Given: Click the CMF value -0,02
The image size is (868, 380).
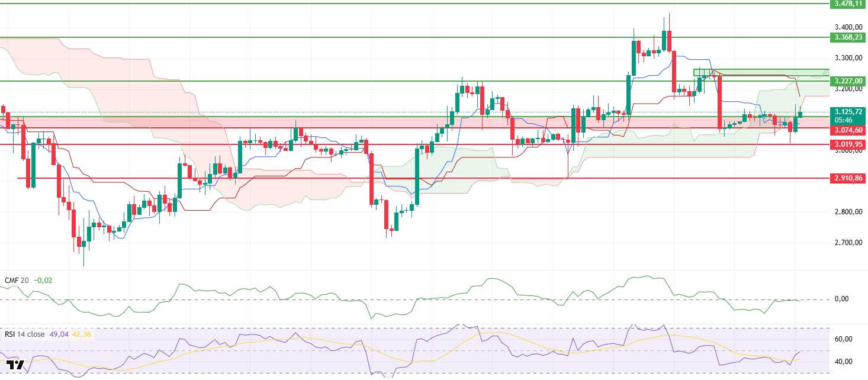Looking at the screenshot, I should click(43, 280).
